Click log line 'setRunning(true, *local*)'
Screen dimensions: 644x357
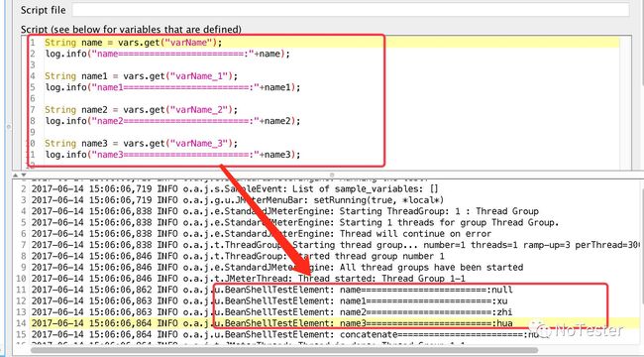click(x=238, y=200)
